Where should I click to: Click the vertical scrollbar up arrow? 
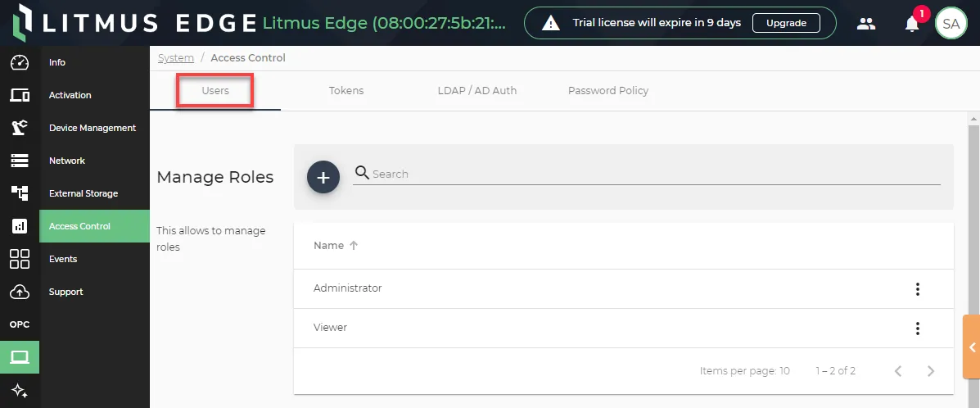point(973,118)
